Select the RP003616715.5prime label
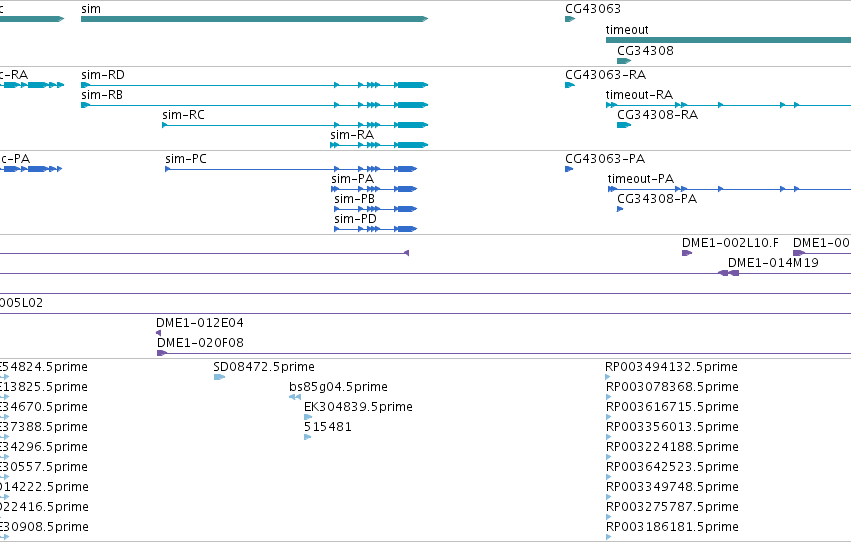This screenshot has height=542, width=851. click(x=672, y=407)
